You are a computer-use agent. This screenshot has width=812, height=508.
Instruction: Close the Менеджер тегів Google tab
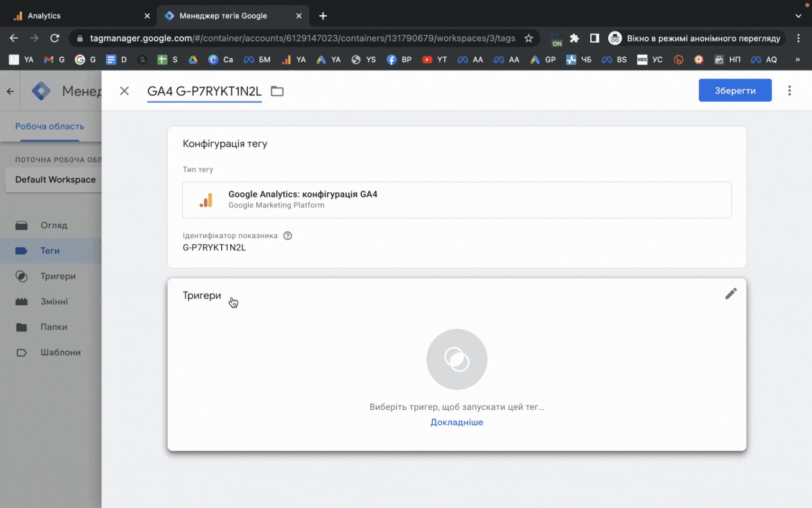(299, 16)
